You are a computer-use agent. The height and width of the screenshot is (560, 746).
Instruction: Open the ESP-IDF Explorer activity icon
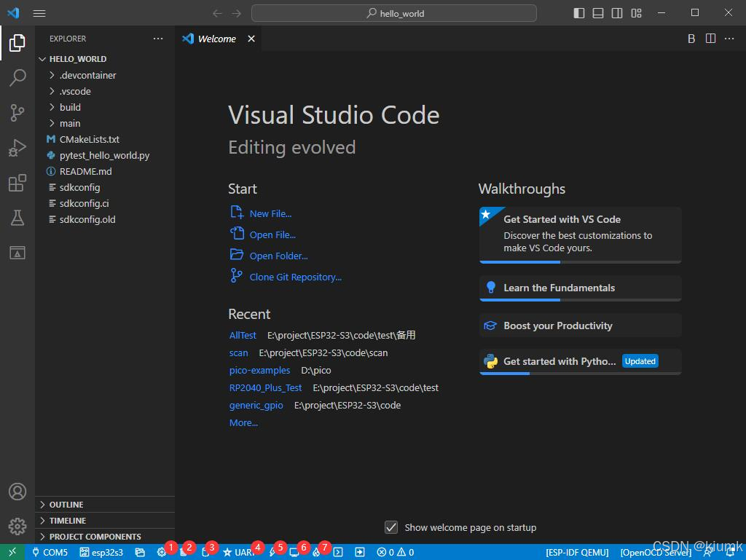[x=17, y=253]
